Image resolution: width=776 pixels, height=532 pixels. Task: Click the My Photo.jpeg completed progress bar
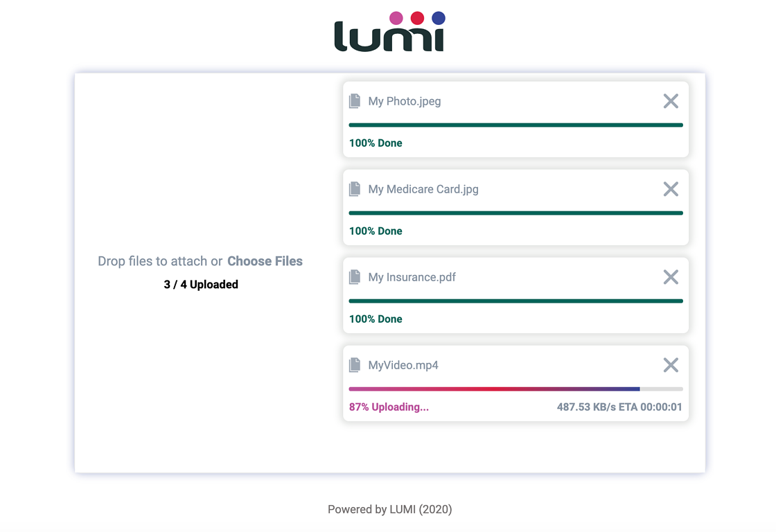click(x=515, y=125)
